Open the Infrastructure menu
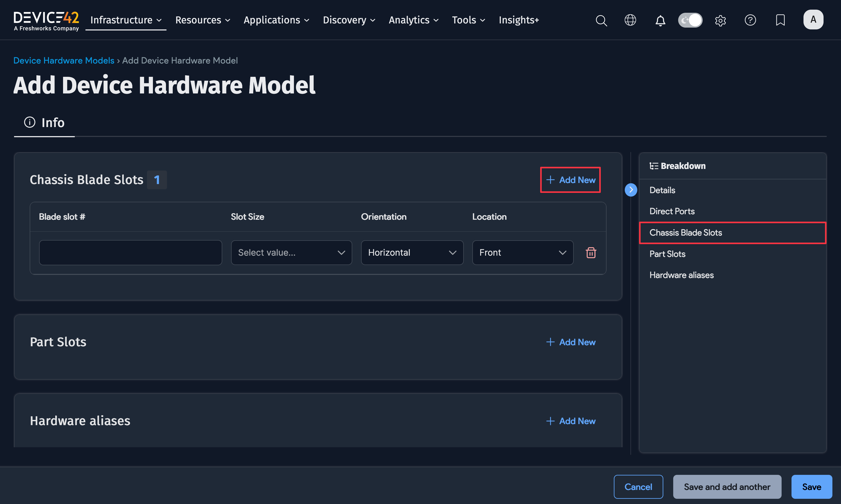The image size is (841, 504). coord(125,20)
